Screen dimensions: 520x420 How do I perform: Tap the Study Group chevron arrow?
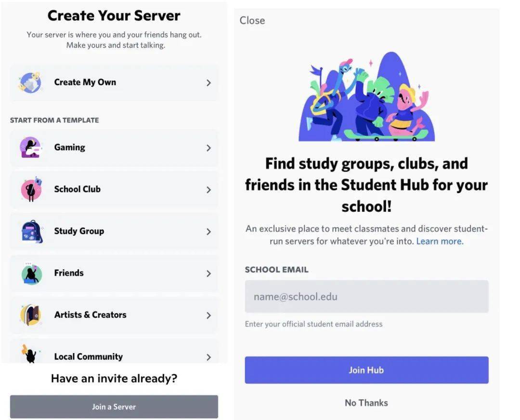208,232
